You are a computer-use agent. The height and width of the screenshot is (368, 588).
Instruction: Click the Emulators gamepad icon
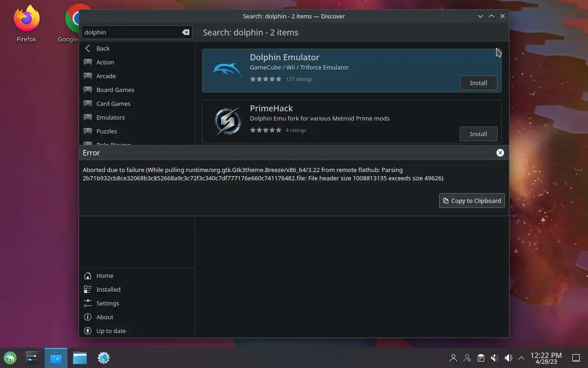point(88,117)
